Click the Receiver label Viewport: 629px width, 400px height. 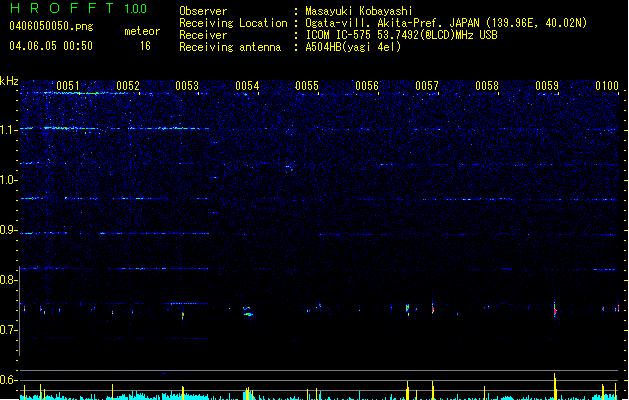pyautogui.click(x=203, y=35)
